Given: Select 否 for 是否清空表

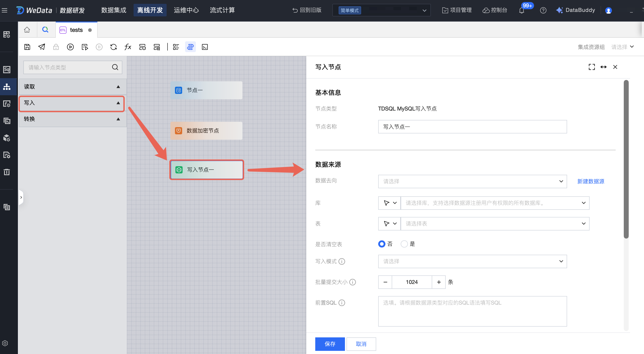Looking at the screenshot, I should (x=382, y=244).
